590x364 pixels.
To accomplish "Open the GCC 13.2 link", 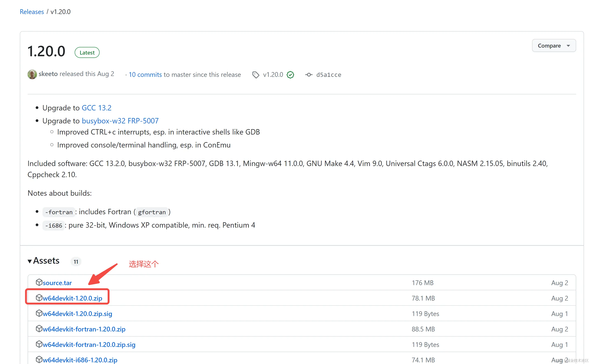I will (x=96, y=108).
